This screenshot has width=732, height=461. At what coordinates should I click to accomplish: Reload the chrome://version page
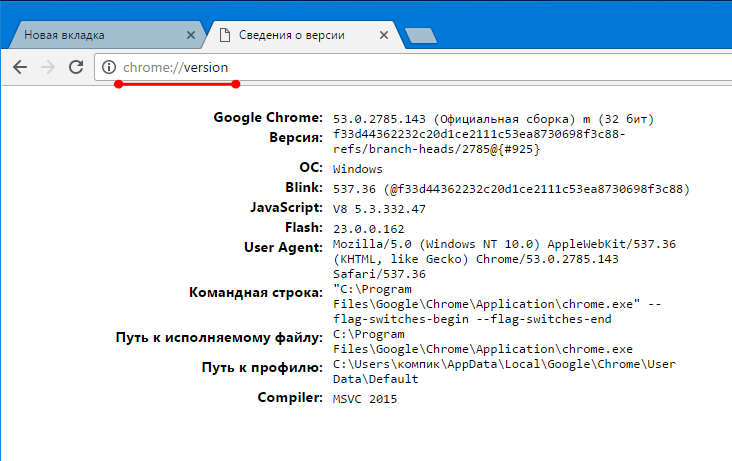click(76, 67)
